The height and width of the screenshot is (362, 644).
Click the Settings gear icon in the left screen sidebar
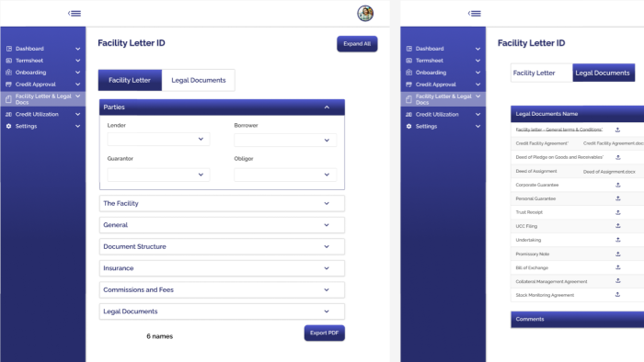[x=9, y=126]
